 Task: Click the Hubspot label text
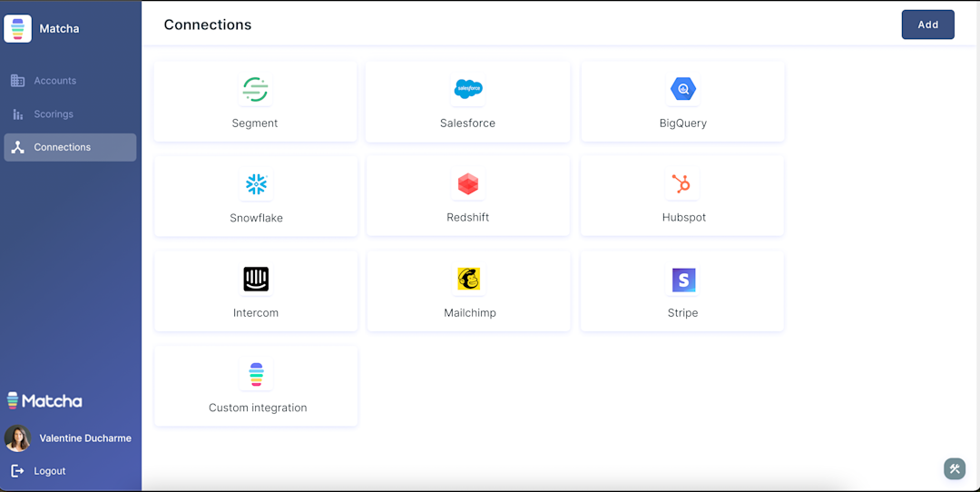click(x=684, y=218)
